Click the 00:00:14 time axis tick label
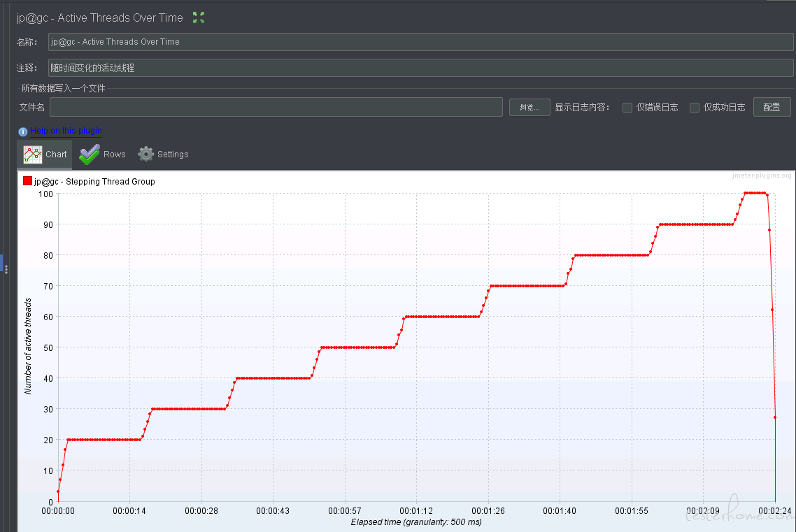Image resolution: width=796 pixels, height=532 pixels. [x=129, y=511]
